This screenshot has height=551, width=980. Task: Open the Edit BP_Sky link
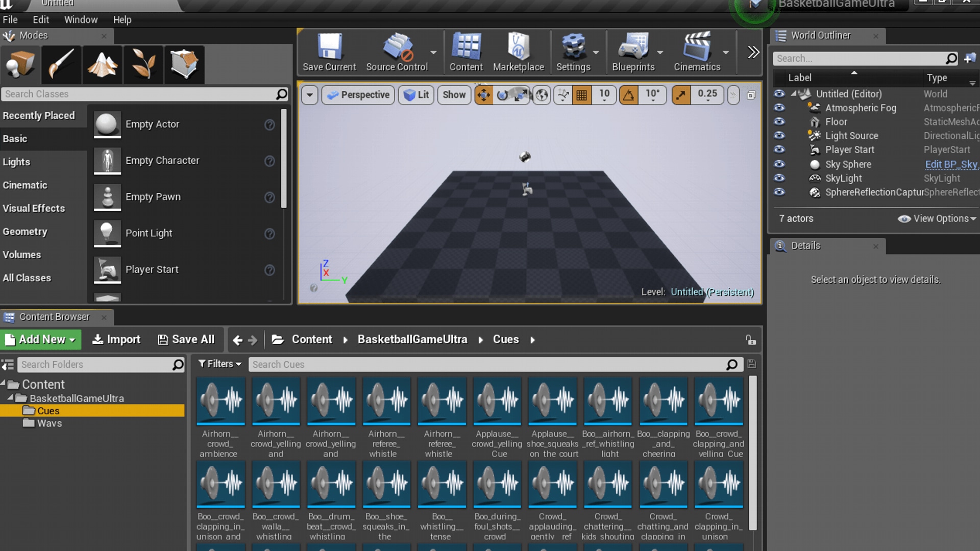(x=950, y=164)
